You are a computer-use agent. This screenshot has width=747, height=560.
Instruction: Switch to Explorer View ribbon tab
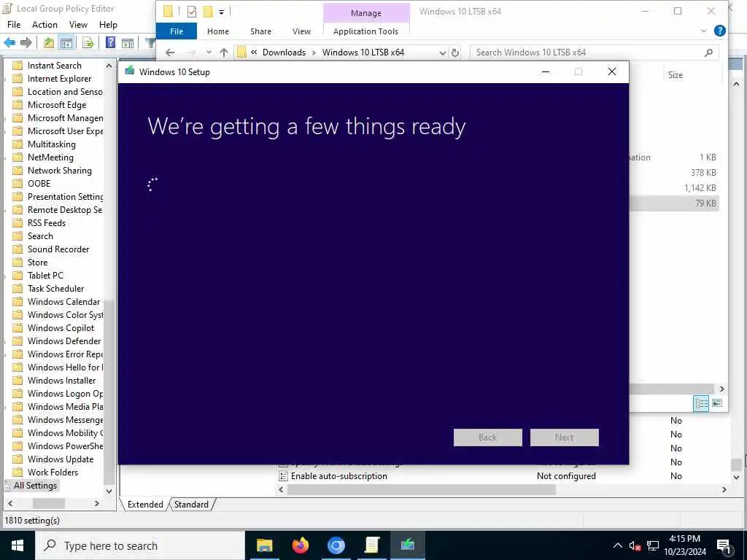[301, 31]
